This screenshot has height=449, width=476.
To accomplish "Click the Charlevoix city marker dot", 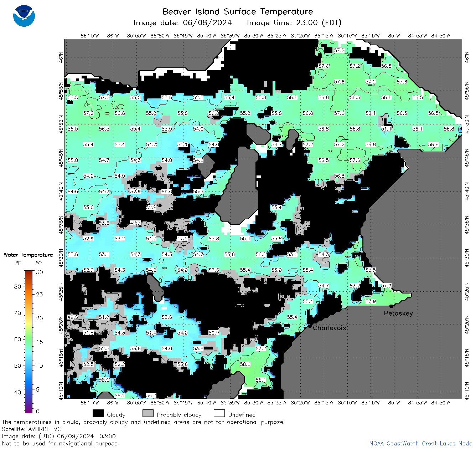I will (x=310, y=326).
